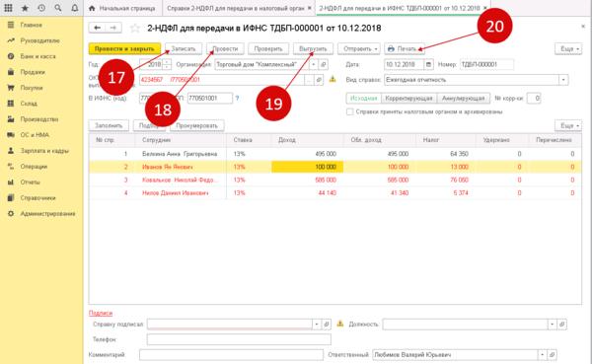Open the sections grid menu icon
The width and height of the screenshot is (592, 364).
point(8,8)
